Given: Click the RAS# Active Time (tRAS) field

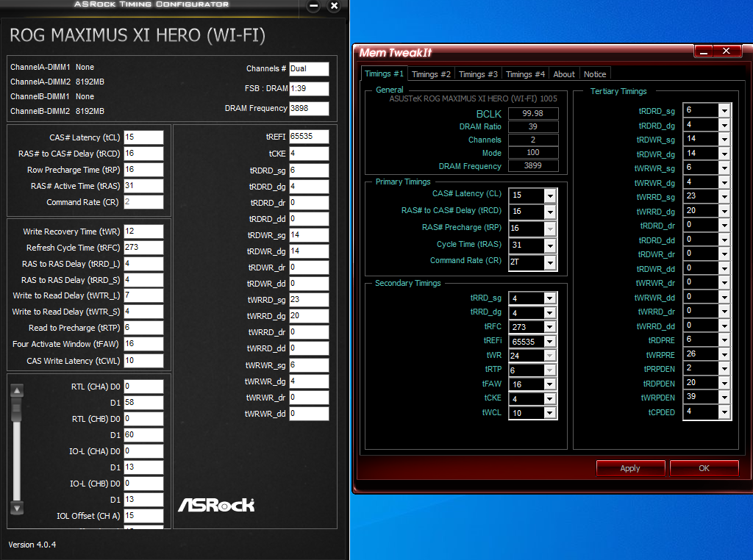Looking at the screenshot, I should pyautogui.click(x=143, y=186).
